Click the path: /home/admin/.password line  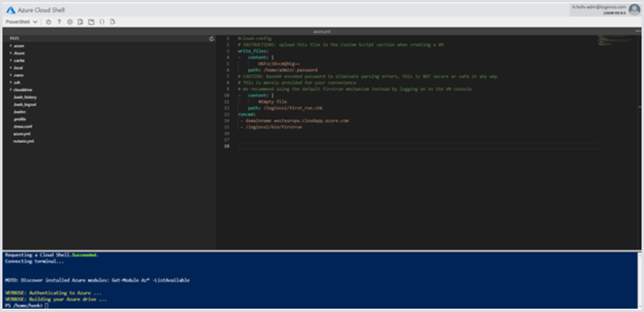(283, 71)
